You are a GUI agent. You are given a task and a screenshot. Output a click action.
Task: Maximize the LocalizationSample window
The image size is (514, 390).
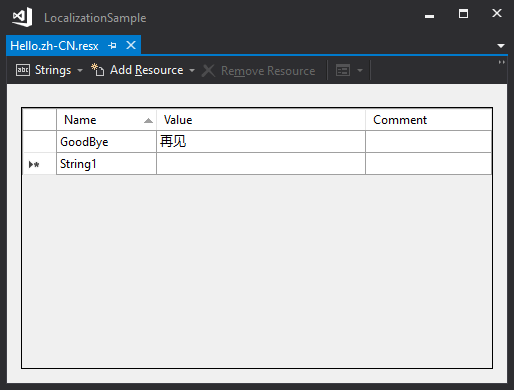[x=463, y=14]
